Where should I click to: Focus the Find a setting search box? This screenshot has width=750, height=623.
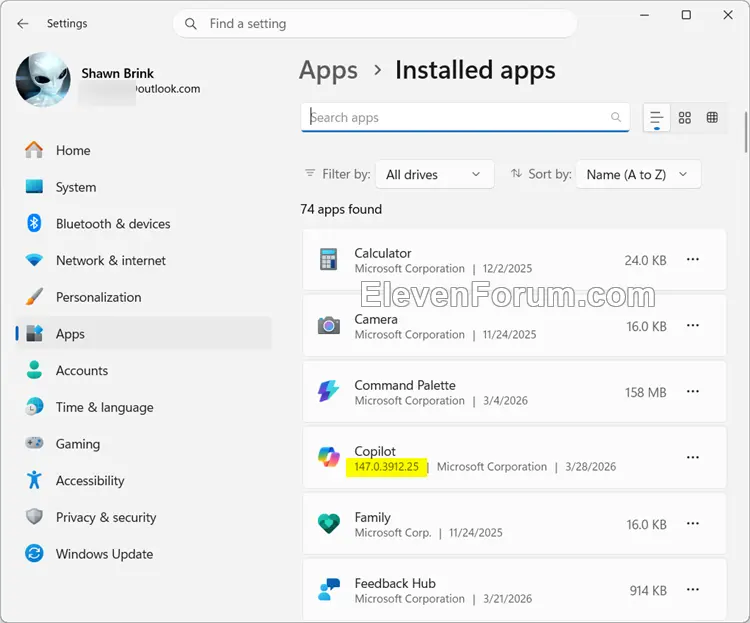point(375,23)
